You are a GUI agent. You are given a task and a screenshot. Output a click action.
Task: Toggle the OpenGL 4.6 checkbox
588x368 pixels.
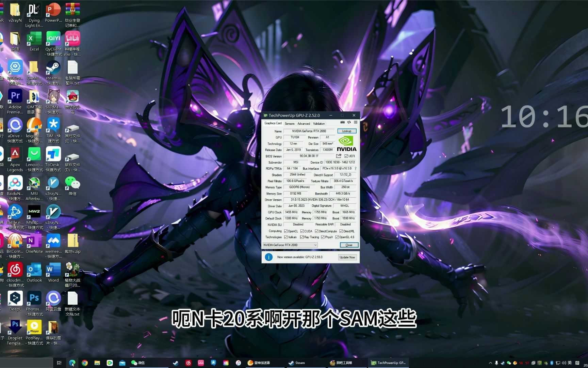(x=337, y=237)
